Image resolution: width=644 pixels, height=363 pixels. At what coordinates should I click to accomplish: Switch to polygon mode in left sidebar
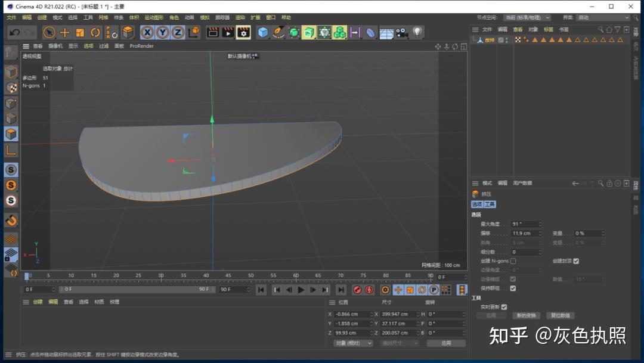[x=11, y=134]
